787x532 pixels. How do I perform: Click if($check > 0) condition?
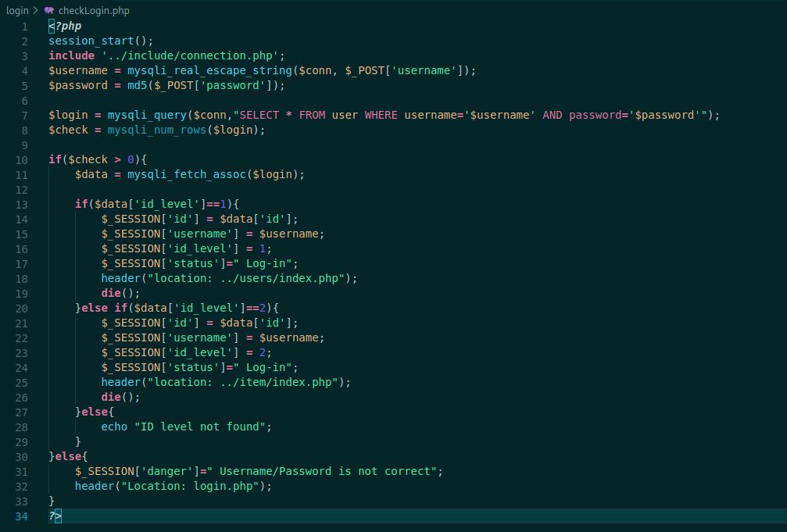98,159
